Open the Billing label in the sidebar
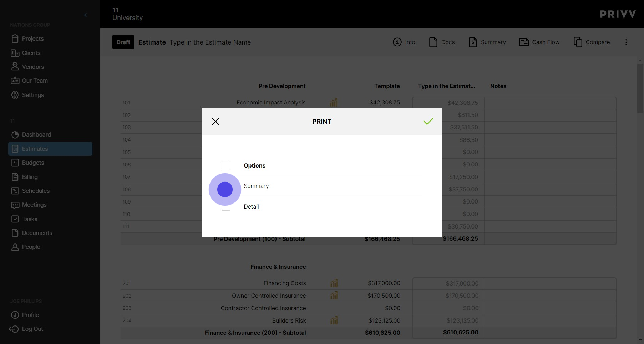 click(30, 177)
